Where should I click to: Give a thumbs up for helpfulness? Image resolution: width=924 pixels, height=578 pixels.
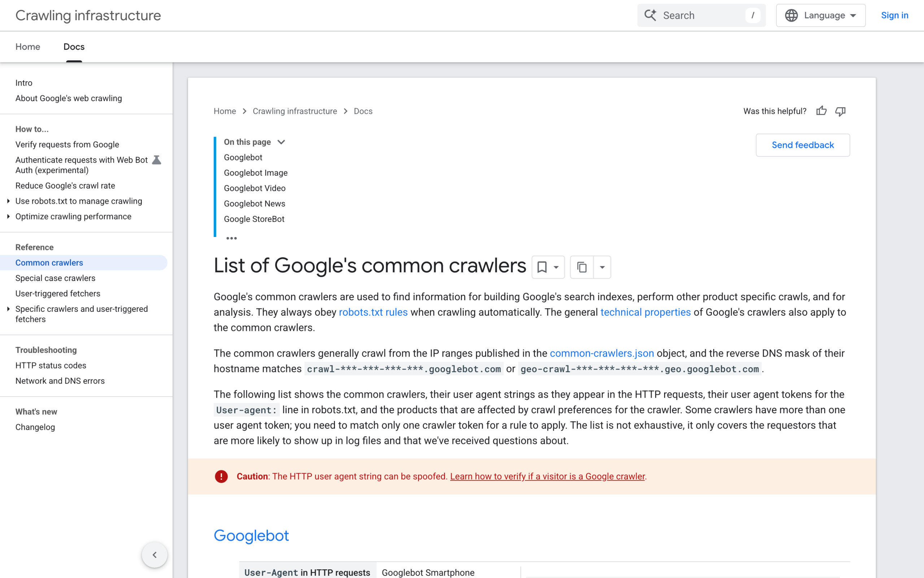(x=821, y=111)
